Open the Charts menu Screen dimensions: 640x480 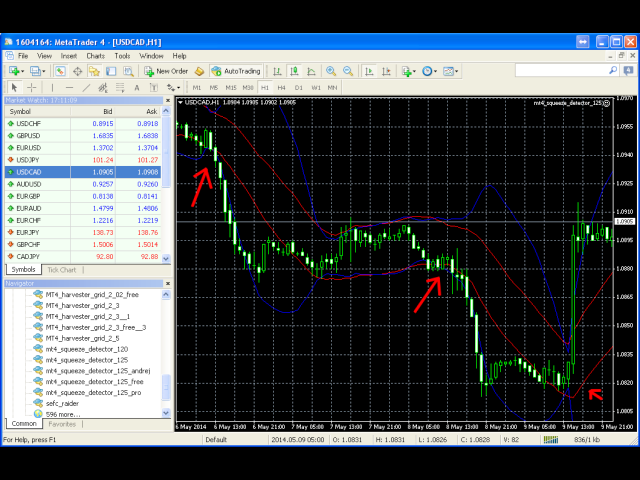95,56
